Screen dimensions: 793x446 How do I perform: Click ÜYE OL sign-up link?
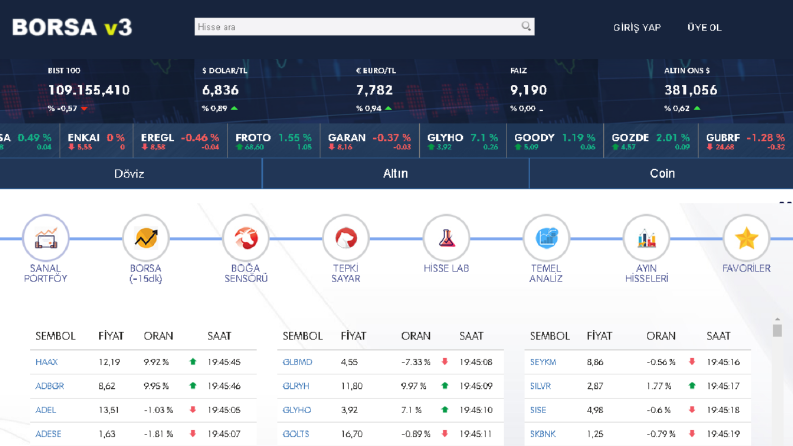point(704,27)
